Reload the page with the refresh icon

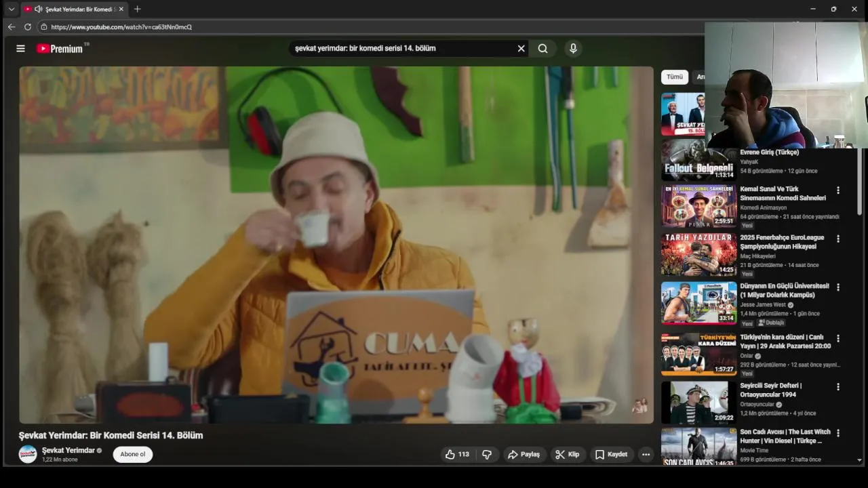[x=28, y=27]
